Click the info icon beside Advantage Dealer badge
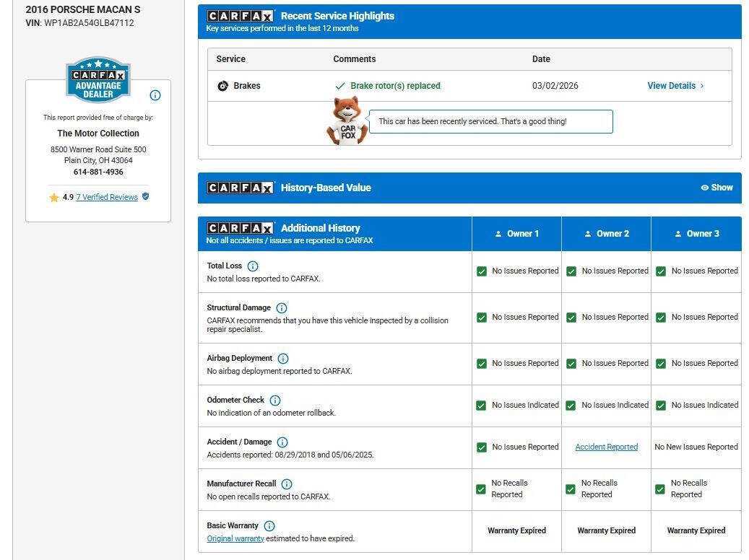This screenshot has height=560, width=749. click(x=155, y=95)
